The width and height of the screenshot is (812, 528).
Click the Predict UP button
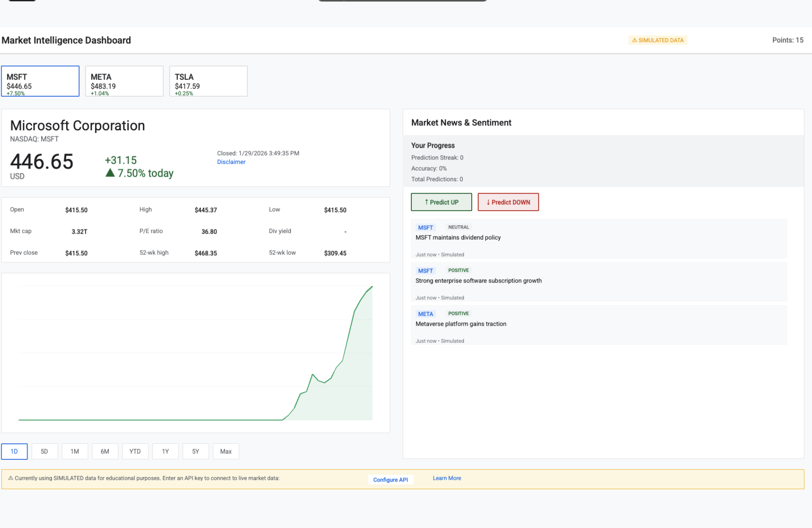pyautogui.click(x=441, y=202)
